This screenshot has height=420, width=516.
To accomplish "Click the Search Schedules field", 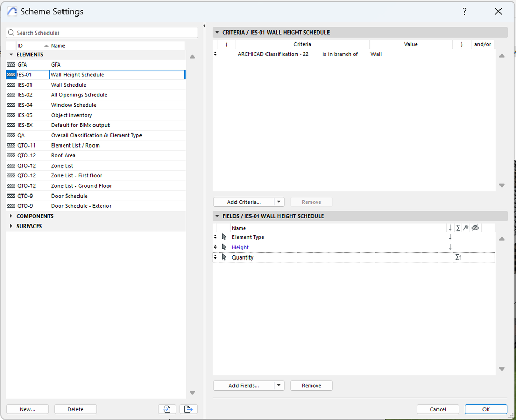I will pos(103,33).
